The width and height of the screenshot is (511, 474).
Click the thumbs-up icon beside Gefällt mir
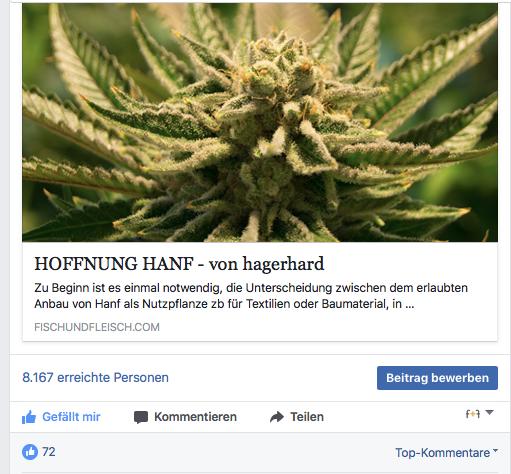pos(29,417)
